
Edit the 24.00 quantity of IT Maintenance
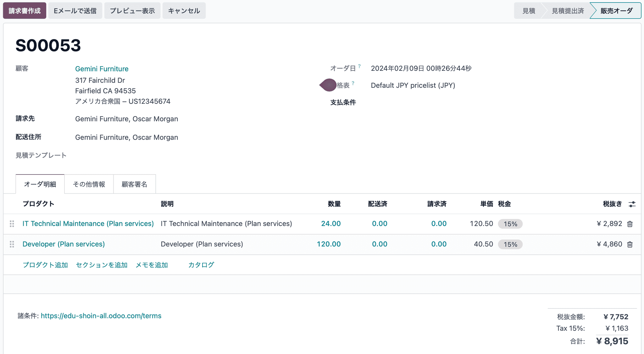(x=330, y=224)
